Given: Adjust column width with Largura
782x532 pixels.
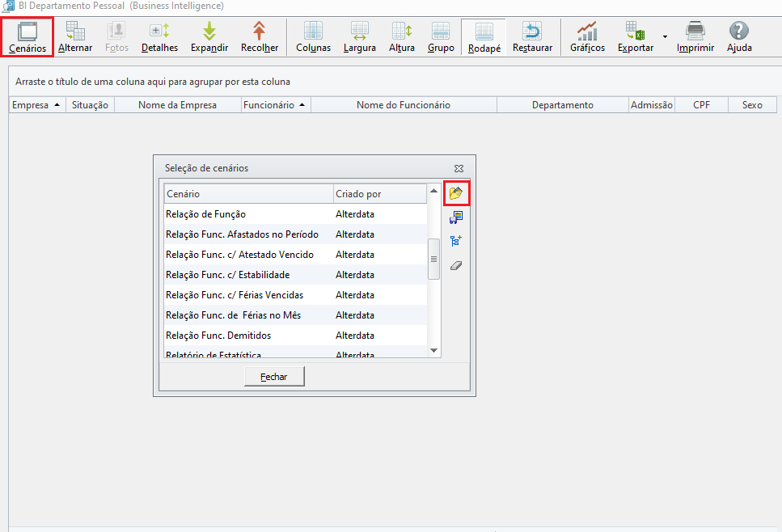Looking at the screenshot, I should 360,37.
